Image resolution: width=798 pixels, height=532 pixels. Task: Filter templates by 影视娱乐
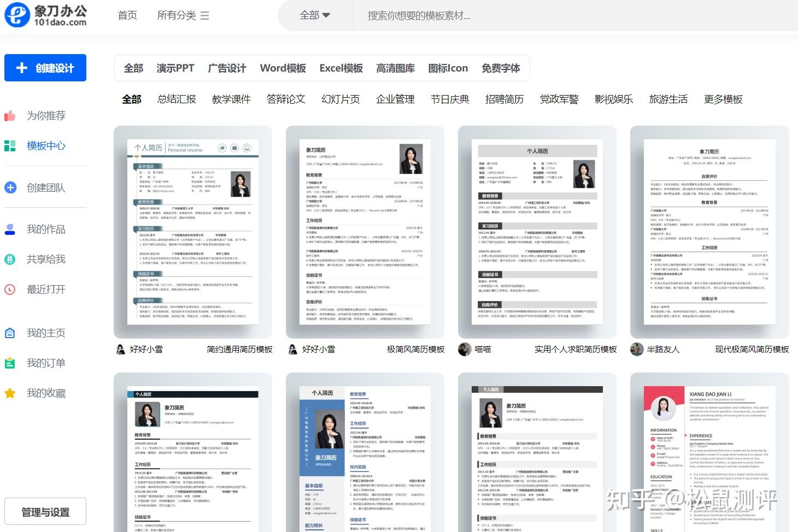point(614,99)
